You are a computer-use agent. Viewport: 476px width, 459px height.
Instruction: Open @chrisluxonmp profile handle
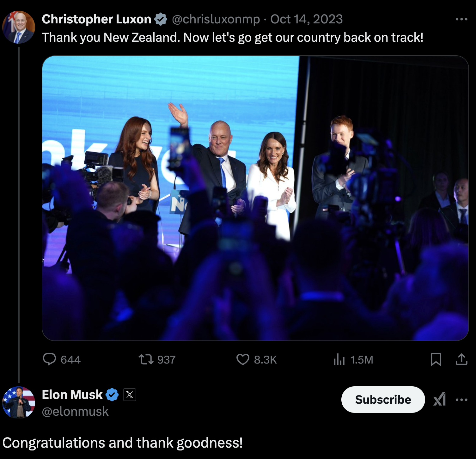(216, 19)
